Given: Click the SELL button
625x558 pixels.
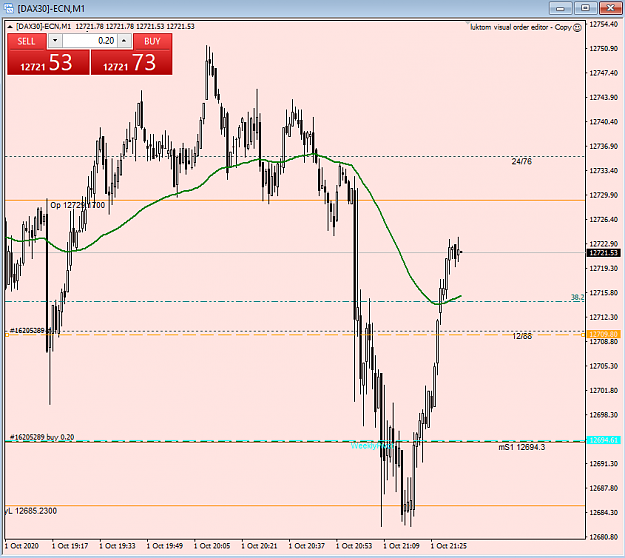Looking at the screenshot, I should coord(26,41).
